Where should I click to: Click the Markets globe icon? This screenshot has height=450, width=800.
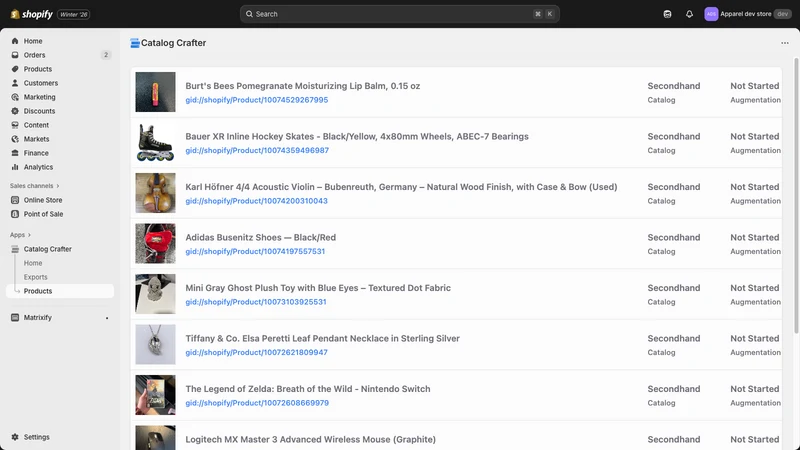pyautogui.click(x=15, y=139)
